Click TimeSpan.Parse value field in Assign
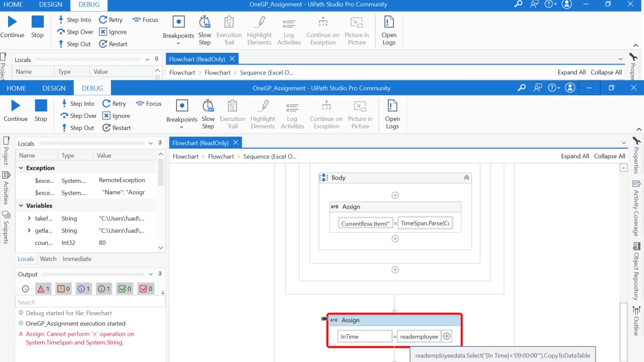This screenshot has width=644, height=362. coord(425,223)
